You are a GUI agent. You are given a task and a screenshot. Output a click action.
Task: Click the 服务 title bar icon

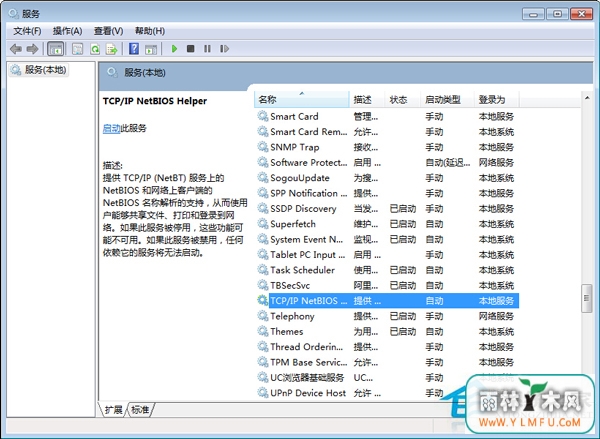pos(13,14)
